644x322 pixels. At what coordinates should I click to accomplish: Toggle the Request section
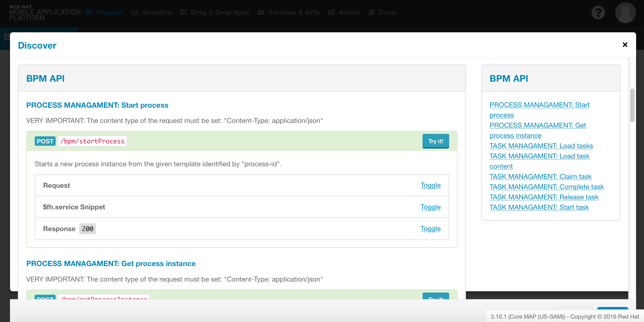click(430, 185)
